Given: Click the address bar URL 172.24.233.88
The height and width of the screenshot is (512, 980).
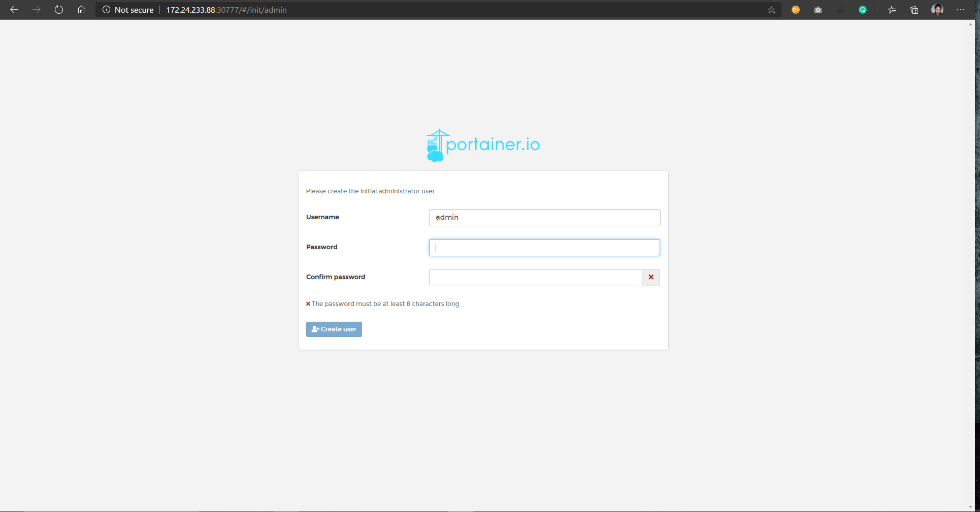Looking at the screenshot, I should click(226, 10).
